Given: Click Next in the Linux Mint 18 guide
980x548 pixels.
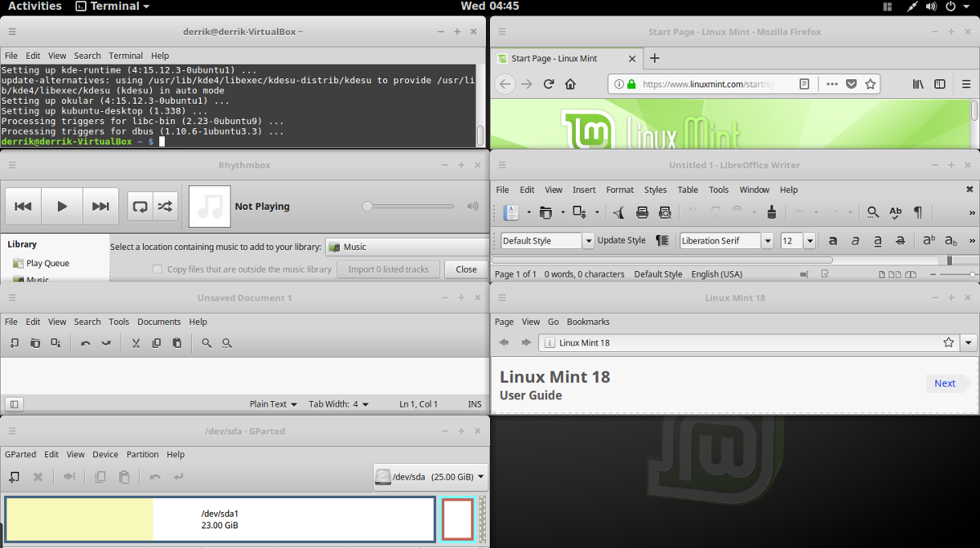Looking at the screenshot, I should (x=944, y=383).
